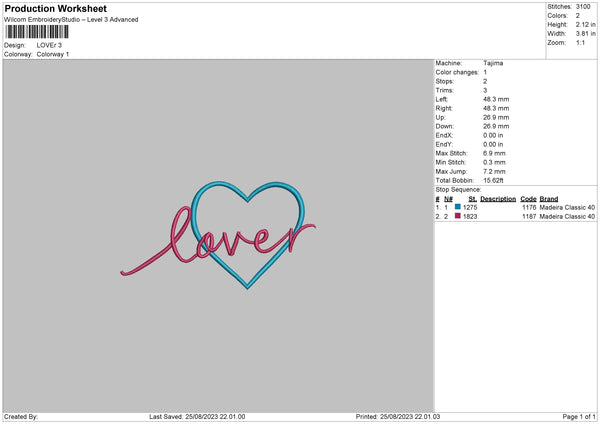Click the 'Created By:' footer label
This screenshot has width=600, height=424.
(21, 417)
